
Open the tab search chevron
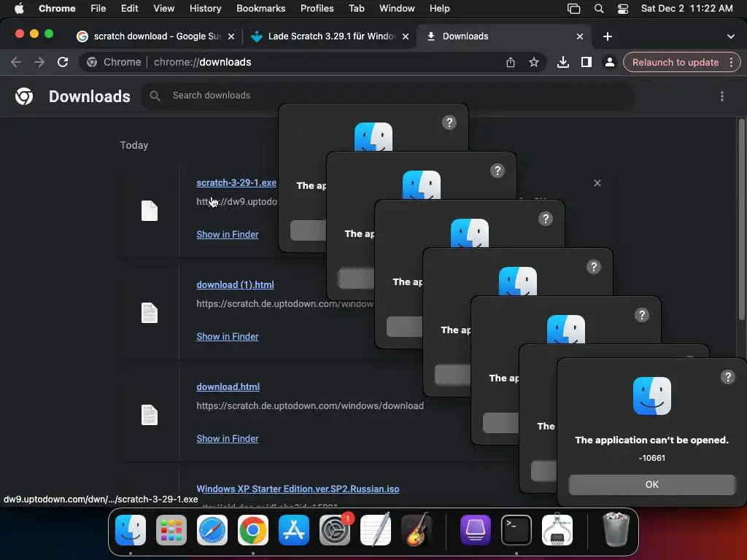(731, 36)
